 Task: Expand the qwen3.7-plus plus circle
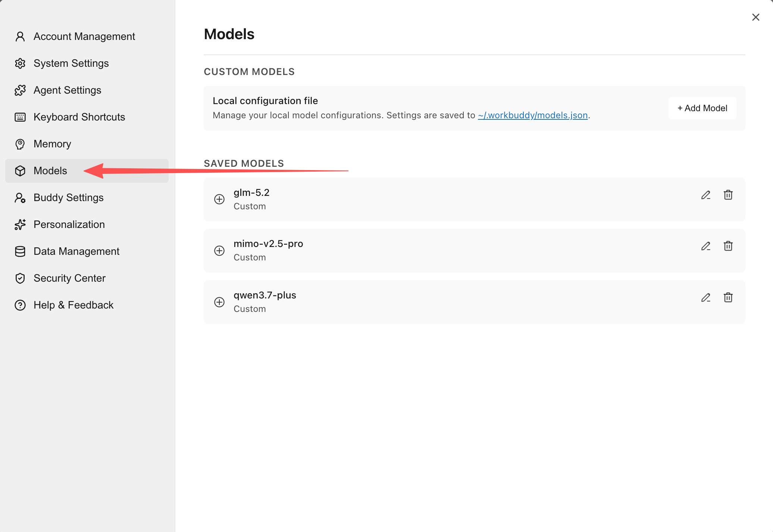[x=219, y=302]
